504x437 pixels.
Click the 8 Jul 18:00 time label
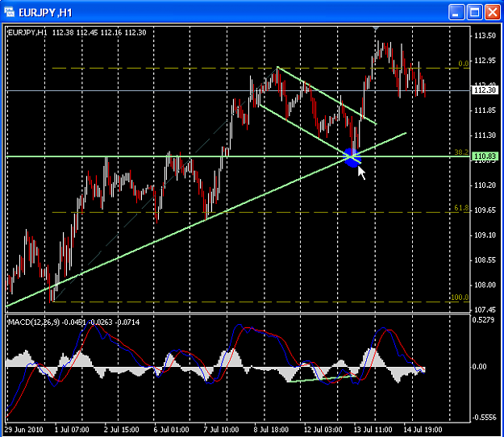(x=271, y=430)
